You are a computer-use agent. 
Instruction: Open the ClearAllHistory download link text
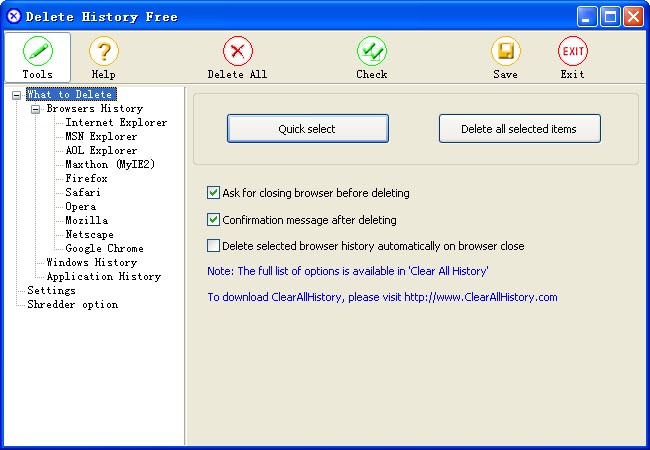[x=382, y=297]
